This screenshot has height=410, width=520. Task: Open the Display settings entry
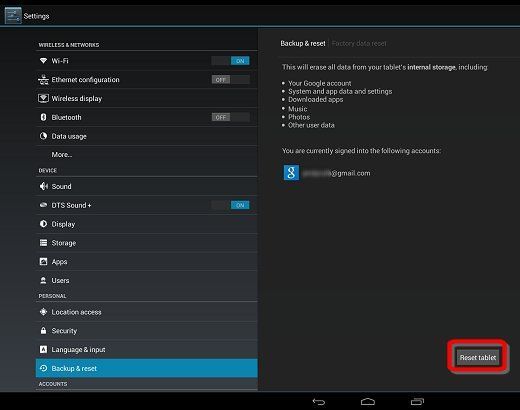pyautogui.click(x=147, y=224)
